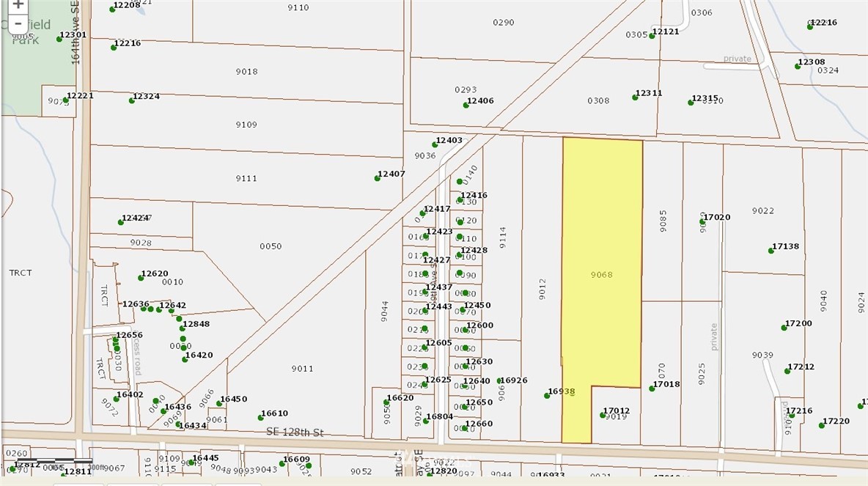Select the large parcel labeled 0050
Screen dimensions: 868x486
(x=271, y=246)
